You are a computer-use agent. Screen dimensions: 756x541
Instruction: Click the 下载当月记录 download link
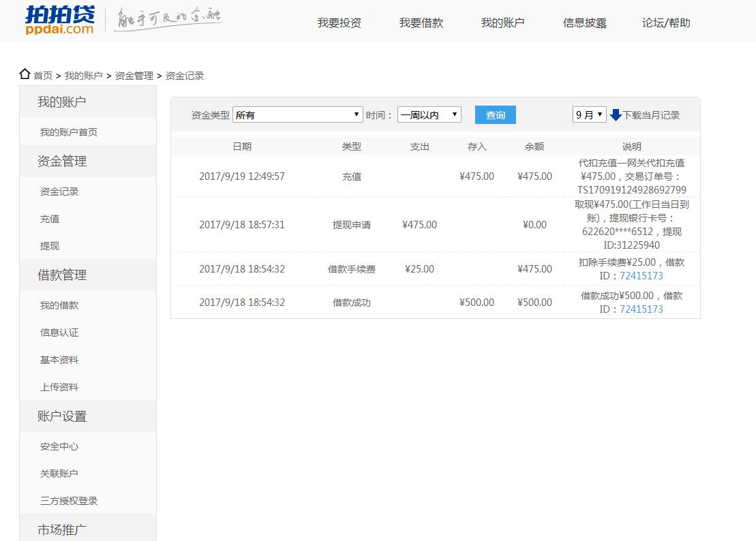[650, 114]
